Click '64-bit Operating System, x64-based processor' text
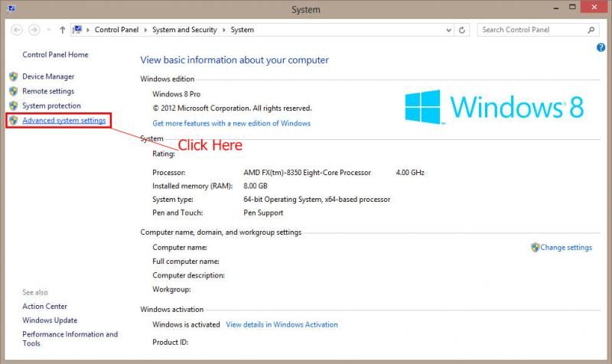612x364 pixels. (317, 200)
